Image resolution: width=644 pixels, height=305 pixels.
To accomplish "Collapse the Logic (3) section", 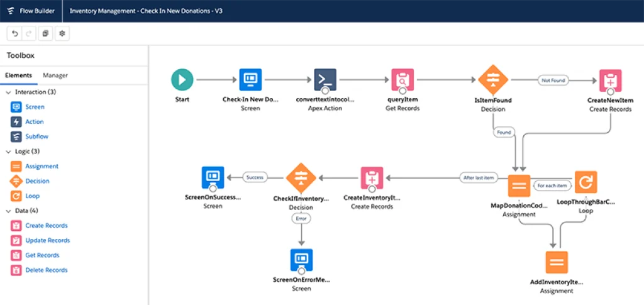I will [x=8, y=152].
